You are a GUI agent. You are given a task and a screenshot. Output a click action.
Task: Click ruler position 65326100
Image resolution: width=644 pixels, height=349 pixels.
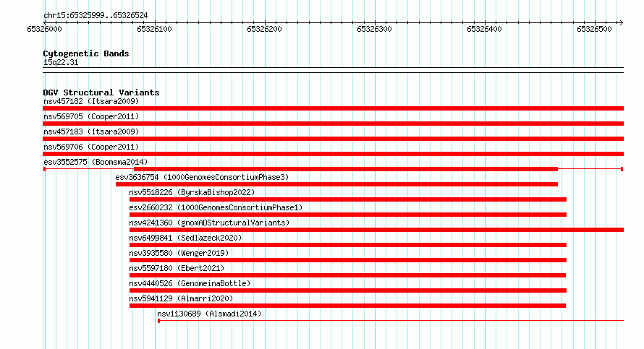(x=154, y=29)
